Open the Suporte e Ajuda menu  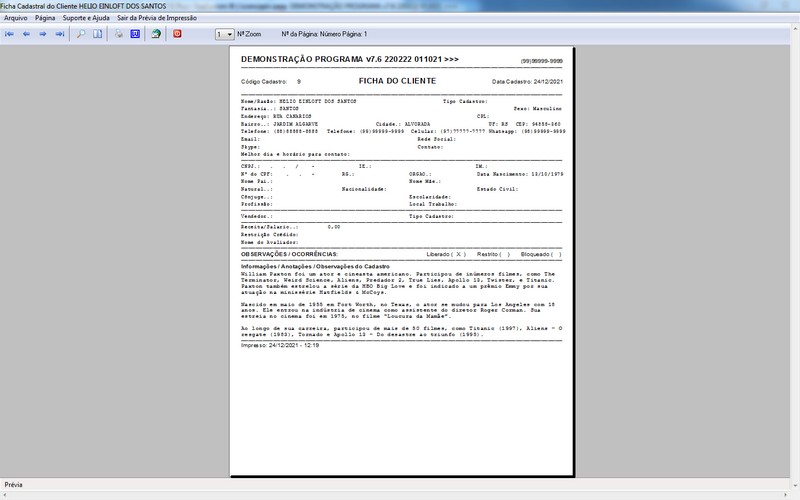(86, 18)
